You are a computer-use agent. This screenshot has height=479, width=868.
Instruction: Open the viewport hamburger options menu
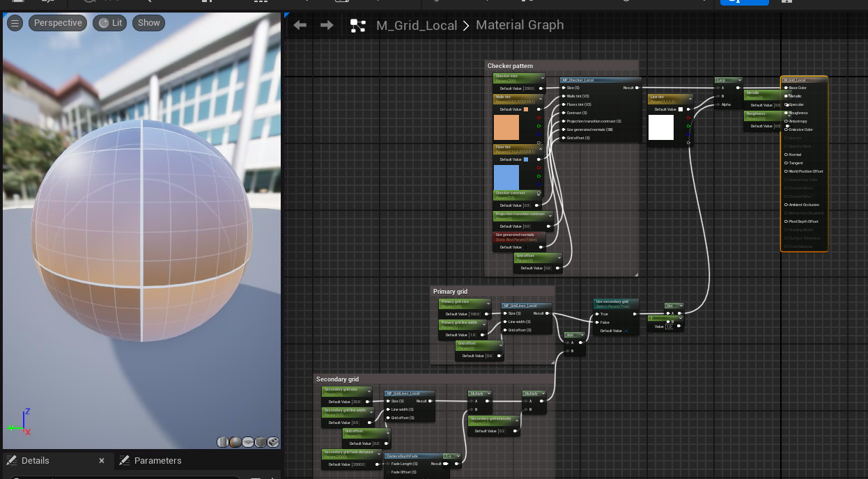(15, 23)
